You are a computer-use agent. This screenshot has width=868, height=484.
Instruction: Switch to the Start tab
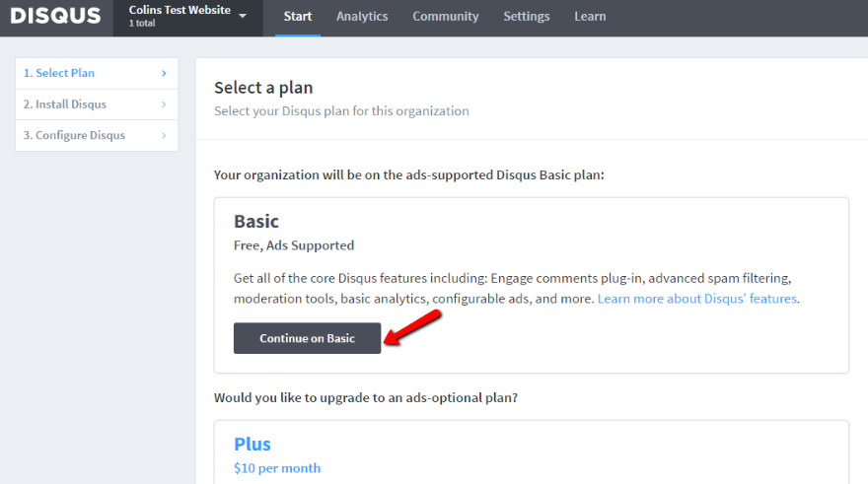coord(298,17)
